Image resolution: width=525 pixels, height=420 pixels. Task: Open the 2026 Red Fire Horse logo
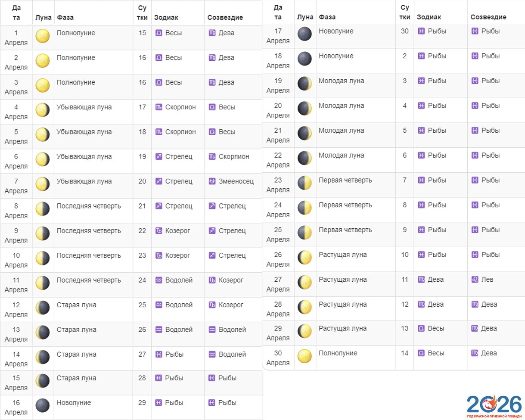coord(494,406)
